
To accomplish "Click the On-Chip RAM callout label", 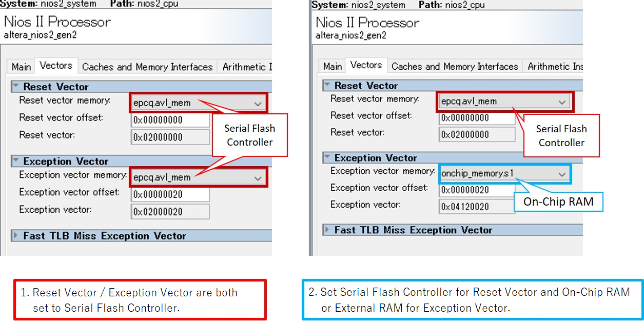I will tap(558, 201).
